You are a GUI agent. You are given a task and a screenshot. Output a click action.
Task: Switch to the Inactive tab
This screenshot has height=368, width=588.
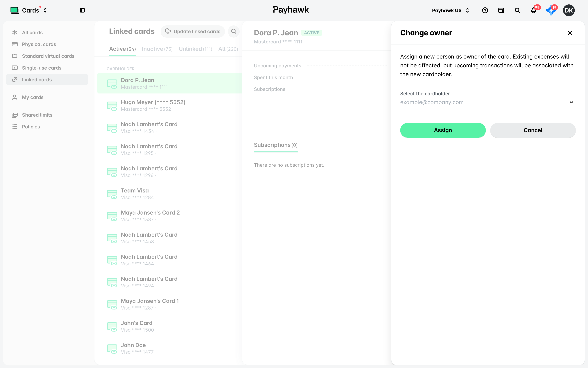point(157,49)
